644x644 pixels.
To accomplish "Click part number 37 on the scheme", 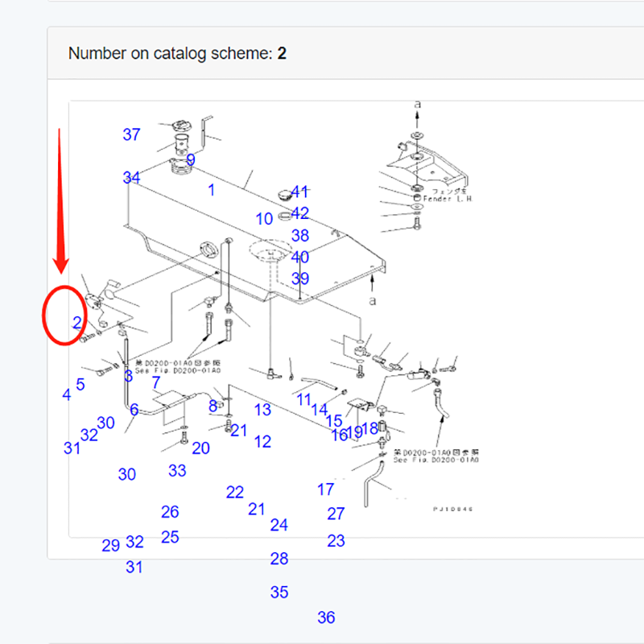I will [x=131, y=134].
